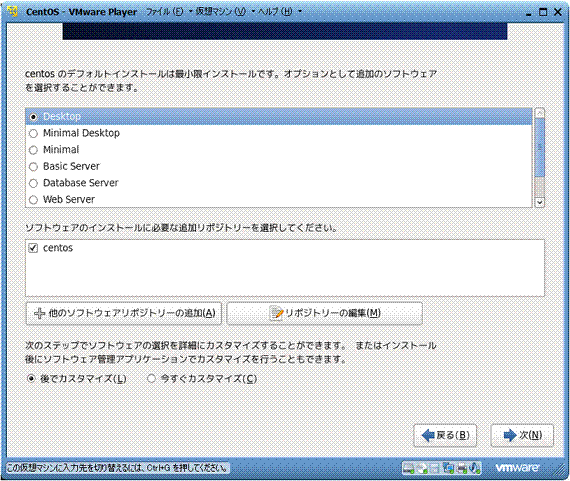Click the hard disk status icon

pyautogui.click(x=409, y=468)
